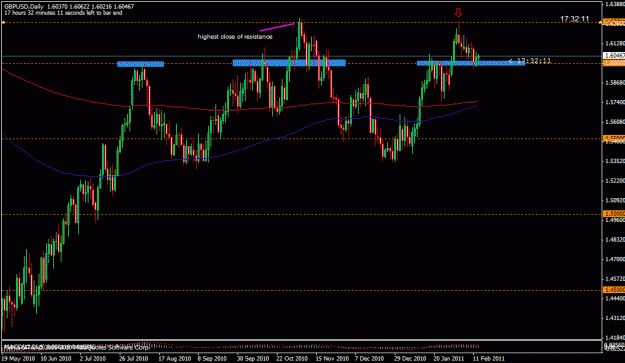Click the 1.5740 price label on the axis
The width and height of the screenshot is (625, 363).
click(x=614, y=102)
